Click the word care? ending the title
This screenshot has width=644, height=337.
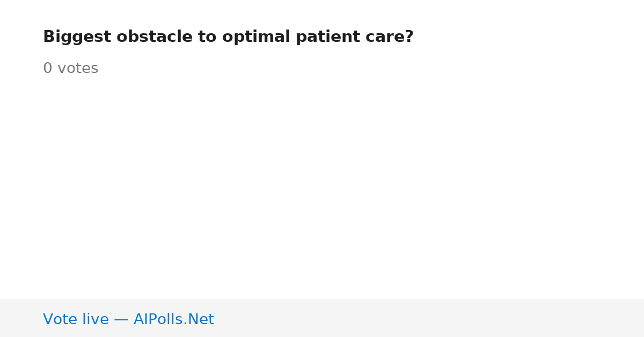(386, 37)
